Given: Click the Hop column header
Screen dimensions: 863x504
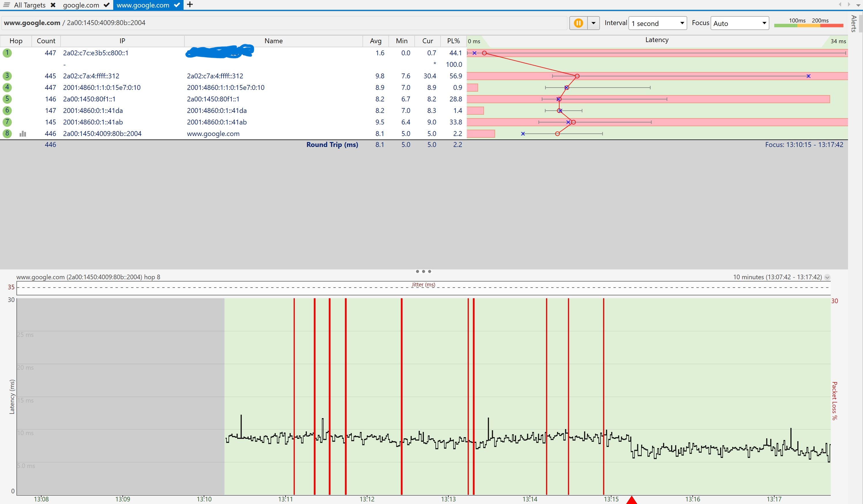Looking at the screenshot, I should tap(16, 41).
